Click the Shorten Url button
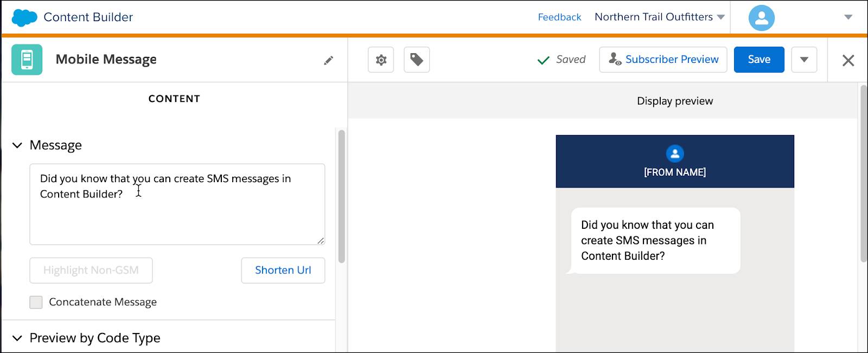868x353 pixels. point(283,270)
